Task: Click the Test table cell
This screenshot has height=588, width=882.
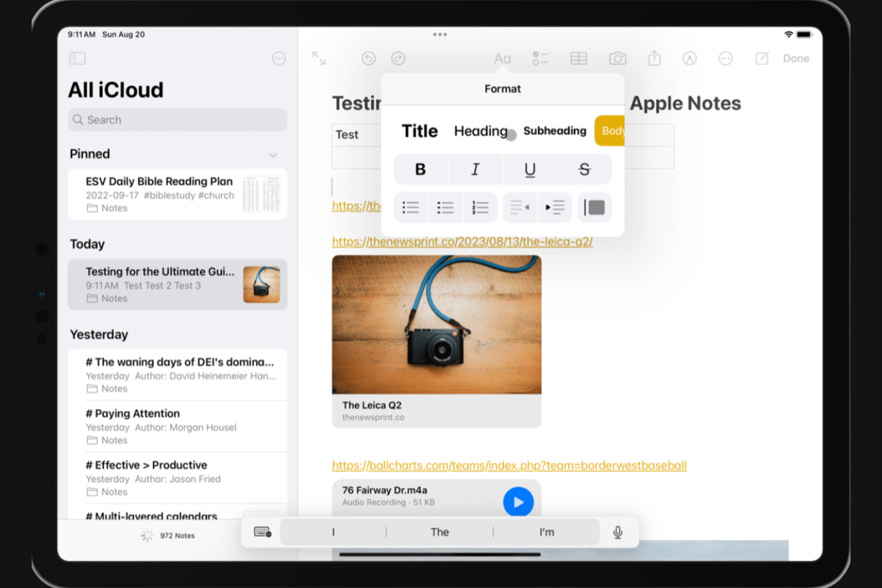Action: pyautogui.click(x=356, y=135)
